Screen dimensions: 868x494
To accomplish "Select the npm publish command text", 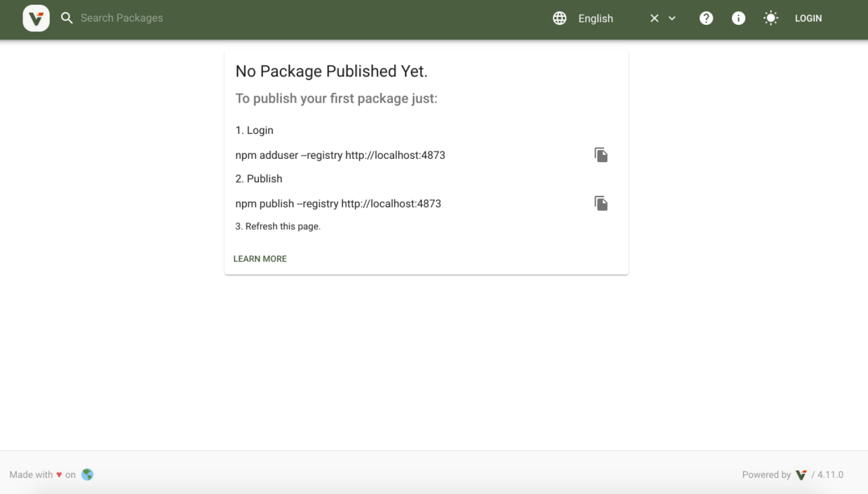I will pos(338,204).
